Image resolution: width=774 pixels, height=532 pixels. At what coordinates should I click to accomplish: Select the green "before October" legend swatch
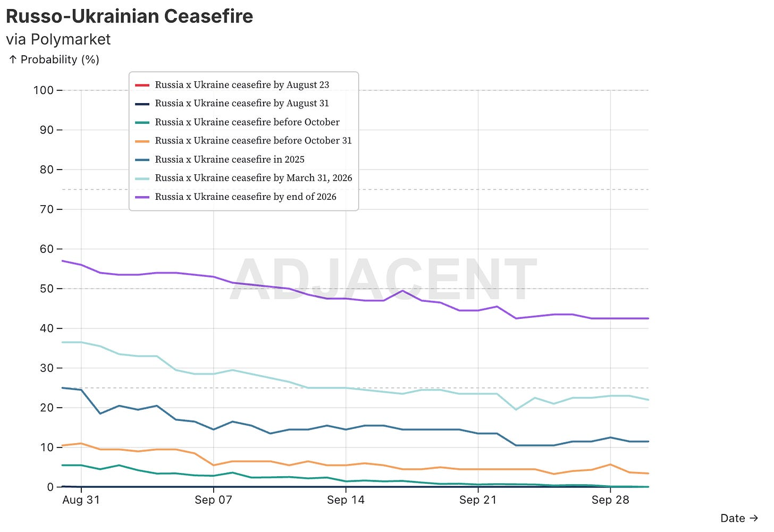click(142, 122)
